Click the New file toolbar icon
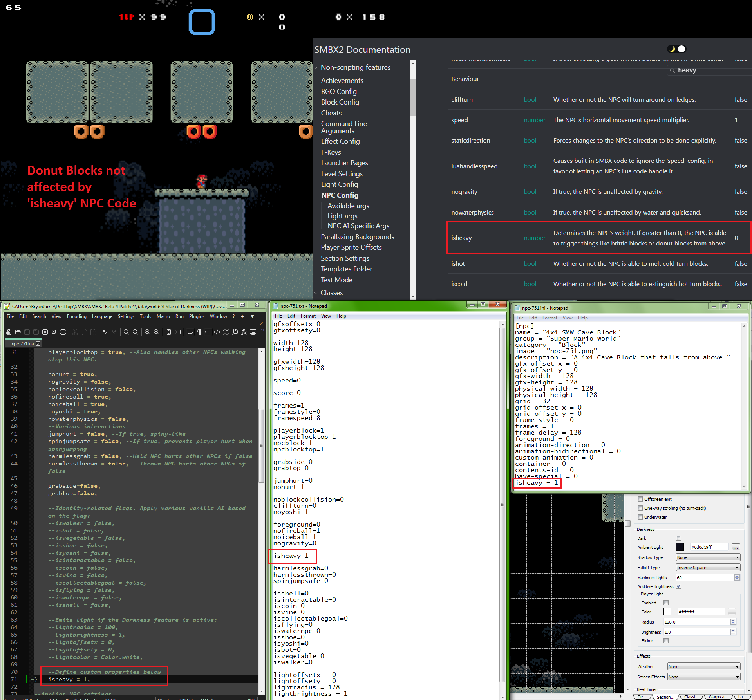The height and width of the screenshot is (700, 752). tap(9, 332)
